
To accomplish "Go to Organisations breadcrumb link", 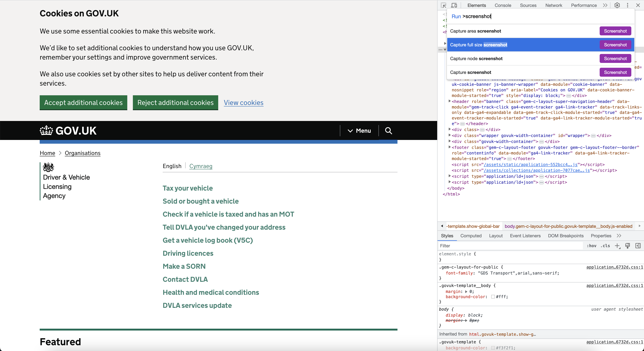I will tap(83, 153).
